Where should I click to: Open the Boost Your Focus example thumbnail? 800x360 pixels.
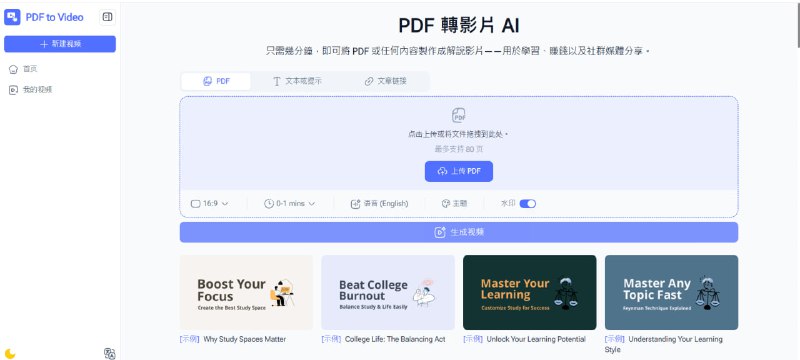[x=246, y=292]
